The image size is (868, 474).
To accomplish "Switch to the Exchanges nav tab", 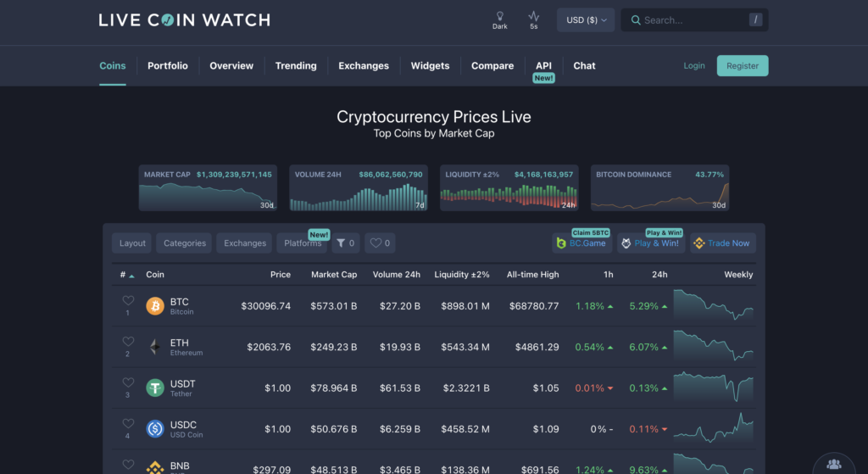I will pos(364,66).
